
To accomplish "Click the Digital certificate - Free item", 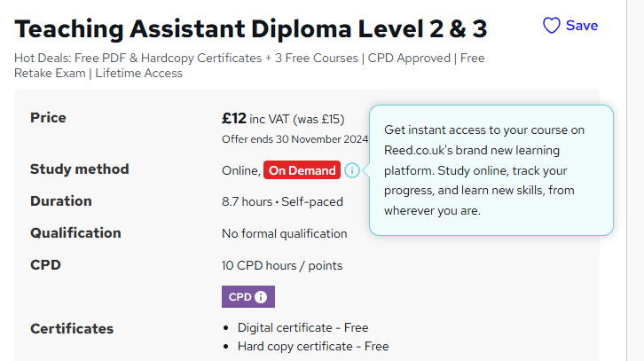I will click(302, 328).
